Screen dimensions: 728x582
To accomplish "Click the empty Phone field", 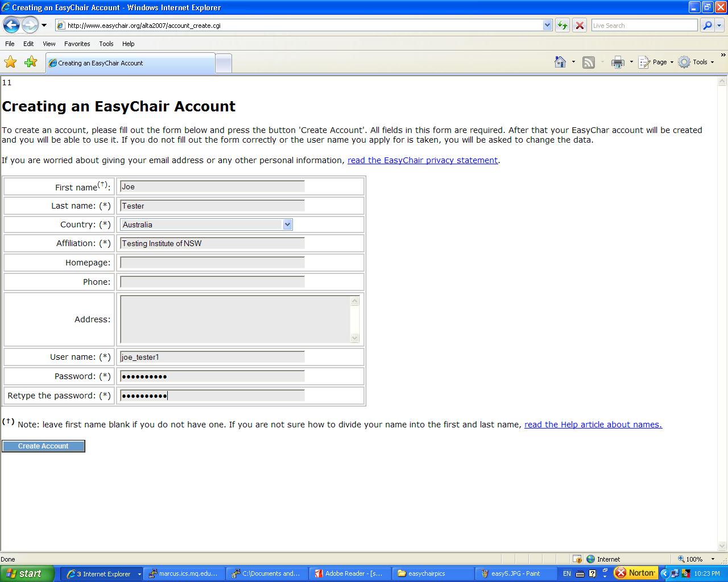I will pos(212,282).
